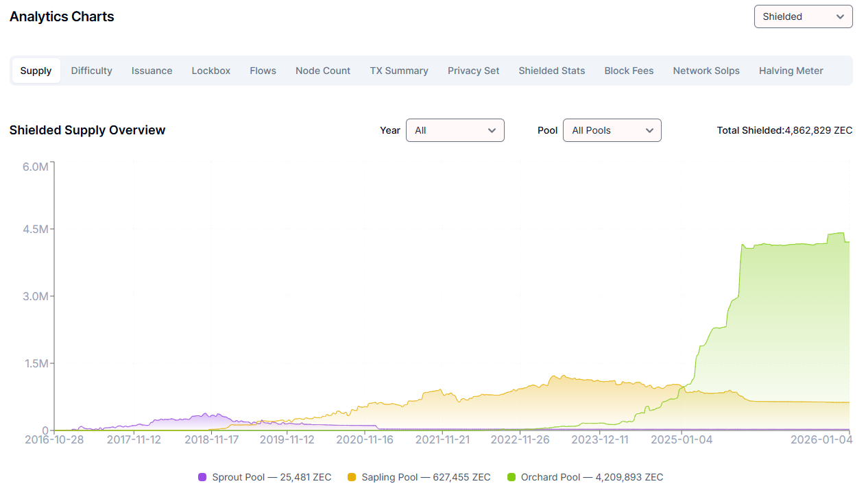Open the Network Solps tab
The image size is (868, 499).
706,71
